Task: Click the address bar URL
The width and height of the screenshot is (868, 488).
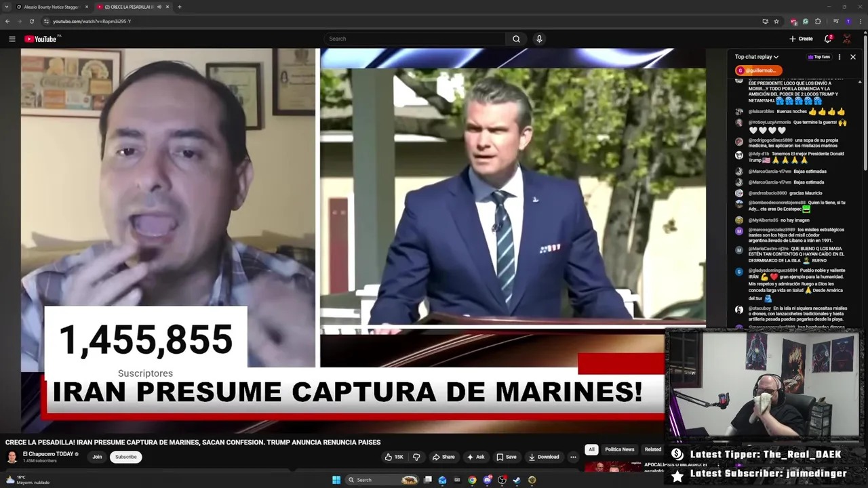Action: pyautogui.click(x=92, y=21)
